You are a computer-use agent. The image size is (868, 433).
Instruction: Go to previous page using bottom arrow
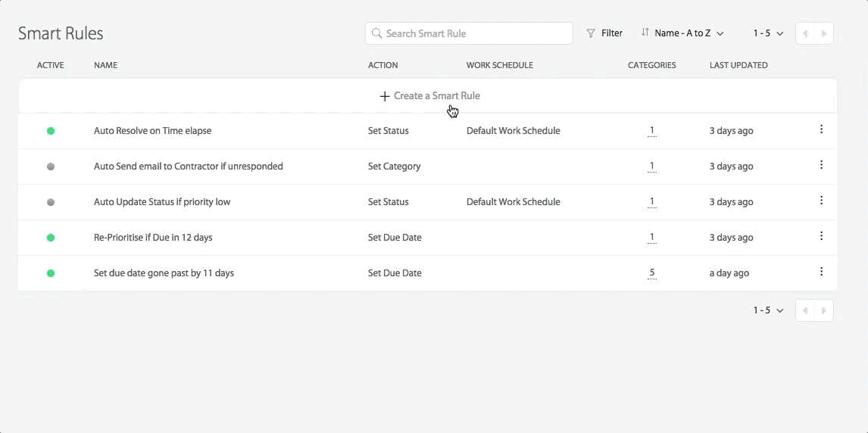click(x=805, y=311)
